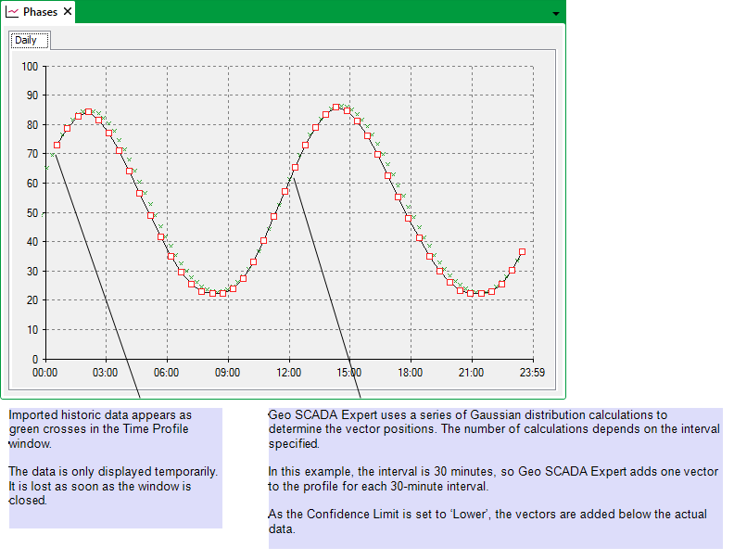Select the vector on the 12:00 gridline
The width and height of the screenshot is (734, 560).
(295, 167)
